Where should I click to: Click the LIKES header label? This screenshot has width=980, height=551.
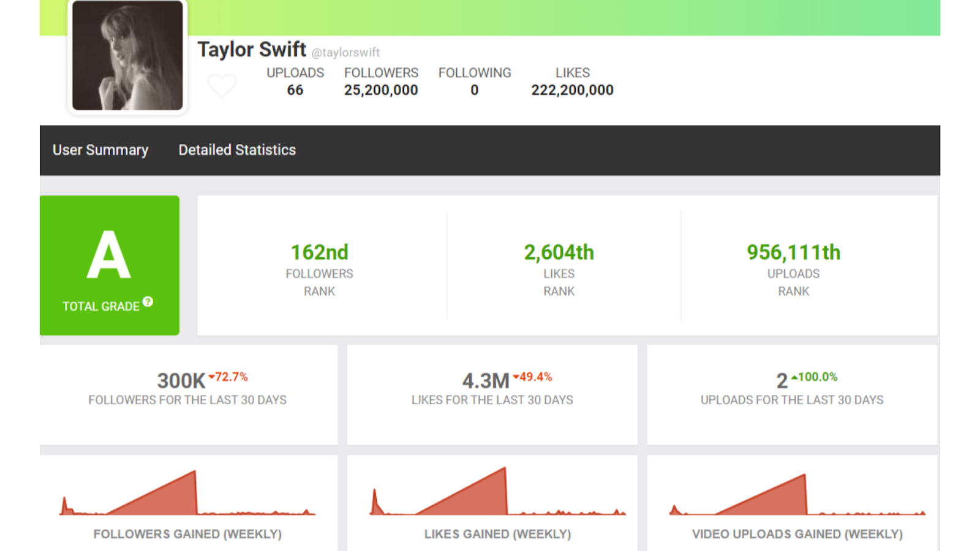pyautogui.click(x=573, y=73)
